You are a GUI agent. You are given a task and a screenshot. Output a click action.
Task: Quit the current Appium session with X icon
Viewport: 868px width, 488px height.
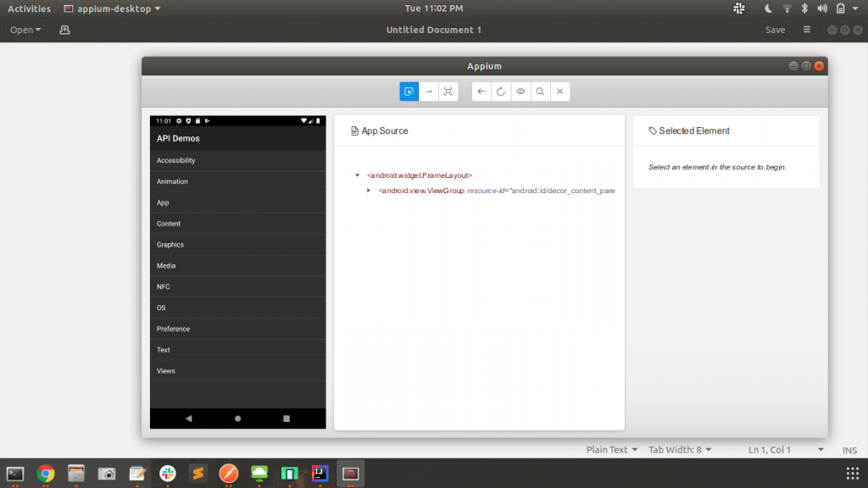559,91
